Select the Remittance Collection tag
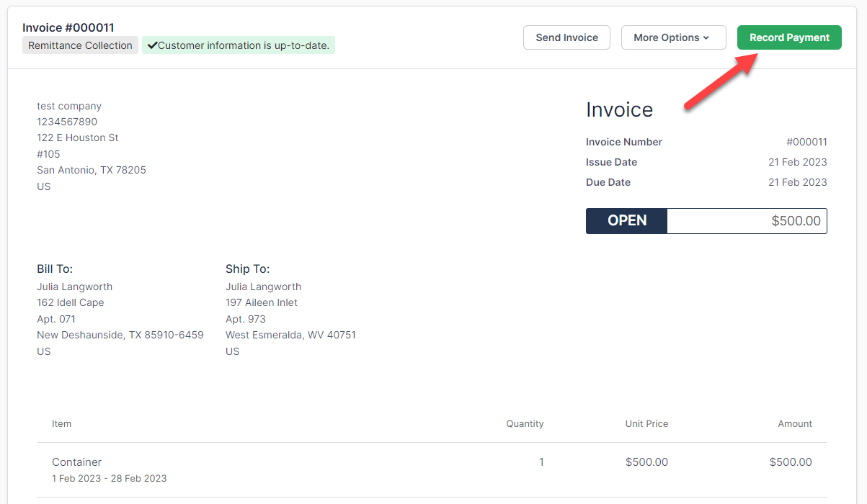 tap(79, 45)
